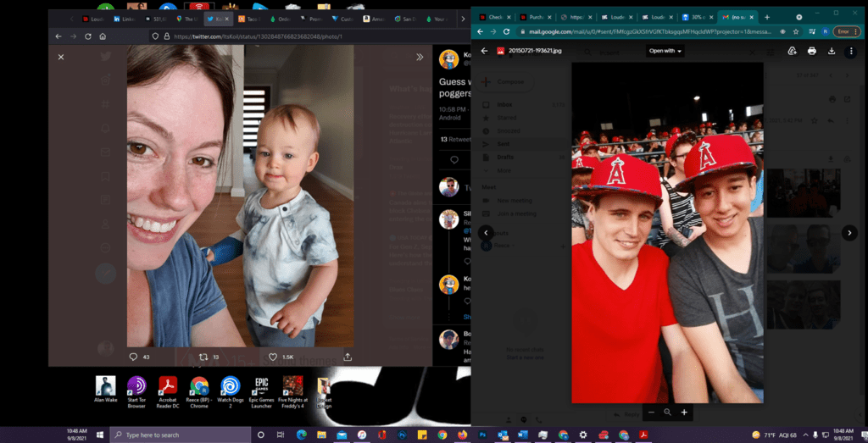Bookmark this page with Chrome star icon
Screen dimensions: 868x443
pyautogui.click(x=795, y=31)
